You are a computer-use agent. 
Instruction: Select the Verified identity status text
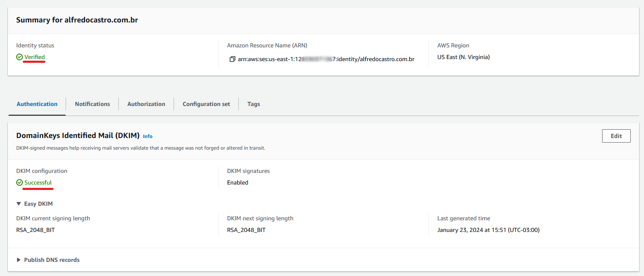click(x=34, y=57)
